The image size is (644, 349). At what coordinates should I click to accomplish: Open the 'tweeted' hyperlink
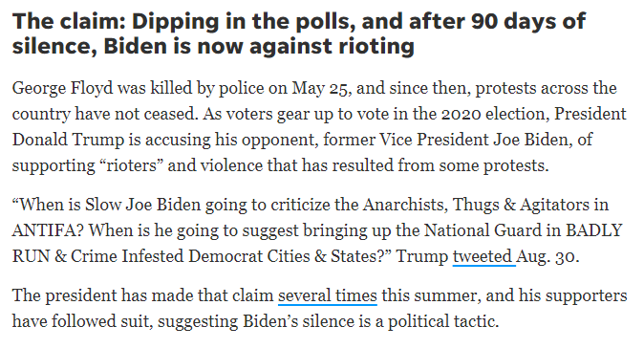[483, 256]
